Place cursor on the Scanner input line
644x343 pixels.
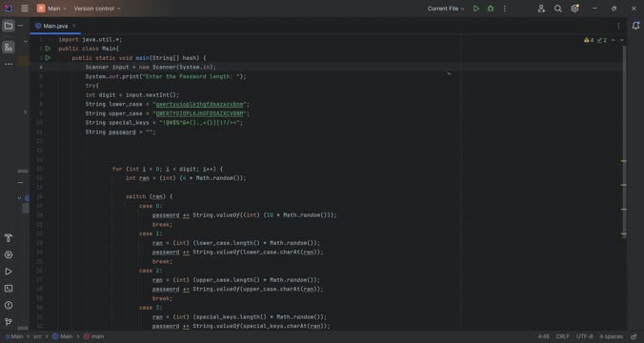[x=151, y=67]
